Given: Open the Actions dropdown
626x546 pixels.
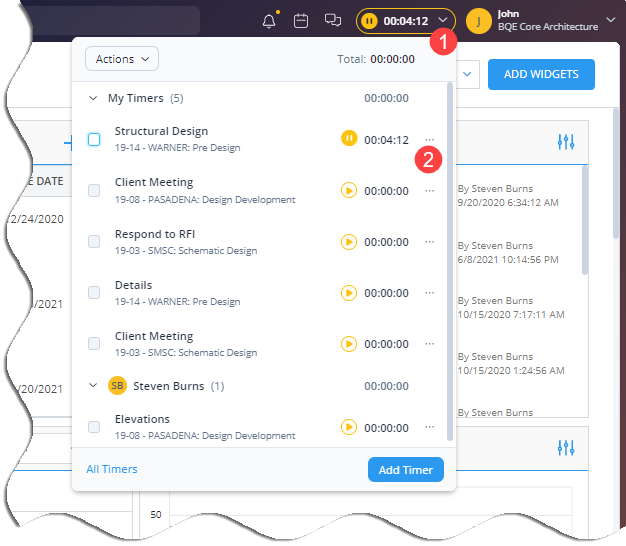Looking at the screenshot, I should click(121, 59).
